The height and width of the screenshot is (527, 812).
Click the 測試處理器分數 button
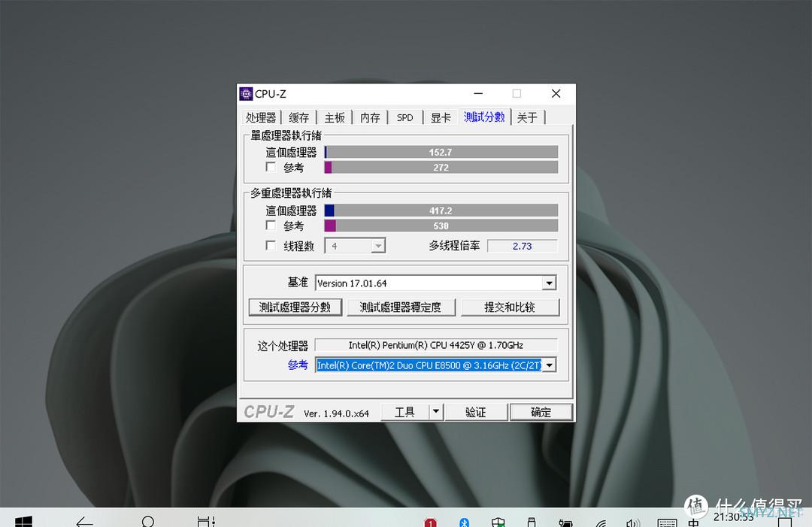tap(295, 307)
